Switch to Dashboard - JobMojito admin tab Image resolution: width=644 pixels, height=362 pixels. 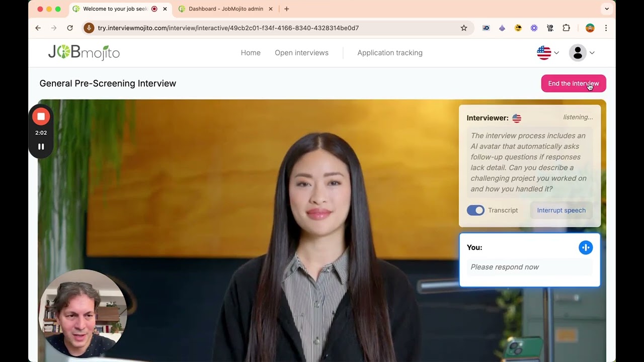[x=226, y=9]
